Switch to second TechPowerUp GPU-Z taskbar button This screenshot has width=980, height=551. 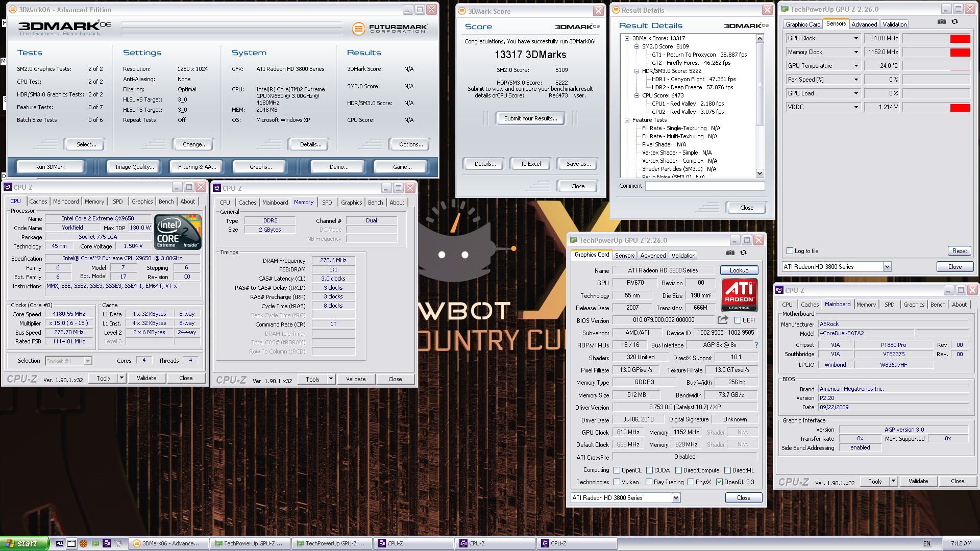(x=331, y=543)
